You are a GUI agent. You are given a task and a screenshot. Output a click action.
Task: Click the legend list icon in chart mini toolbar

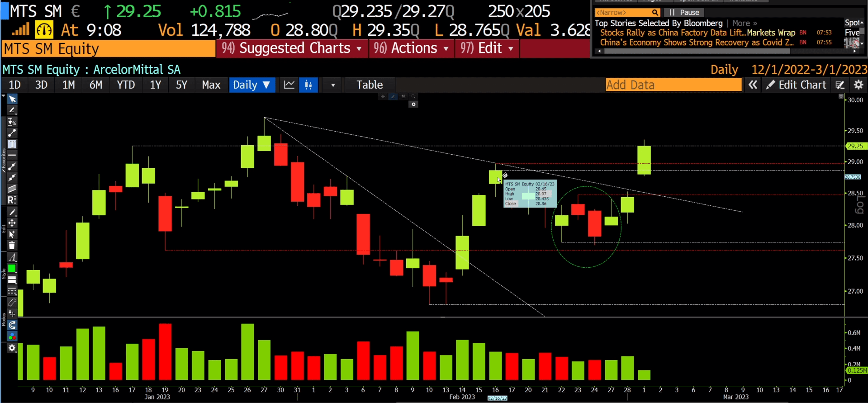tap(403, 96)
